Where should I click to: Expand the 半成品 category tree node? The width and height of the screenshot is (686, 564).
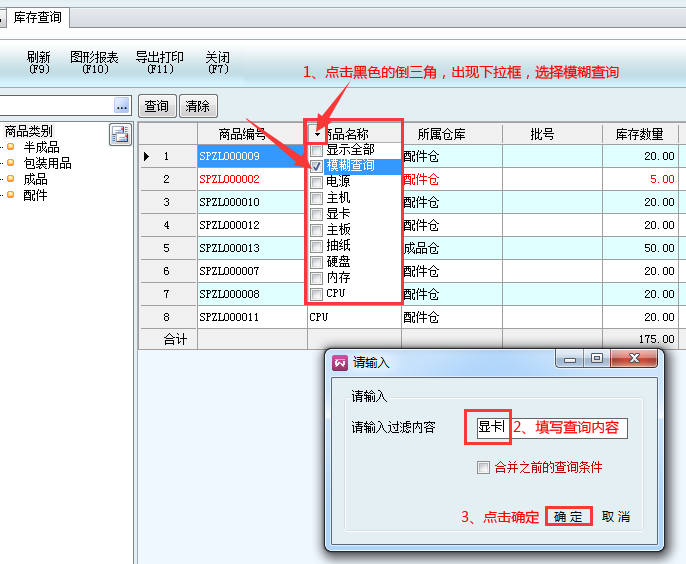coord(10,148)
